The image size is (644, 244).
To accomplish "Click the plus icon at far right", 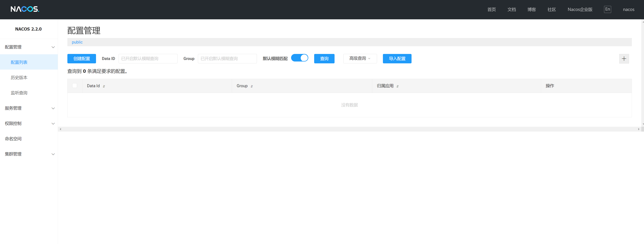I will point(624,59).
